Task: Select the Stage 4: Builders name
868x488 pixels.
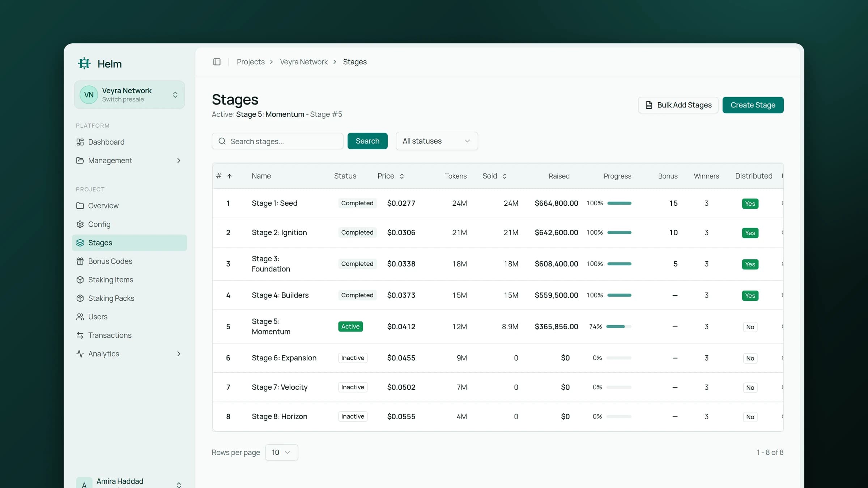Action: click(x=280, y=295)
